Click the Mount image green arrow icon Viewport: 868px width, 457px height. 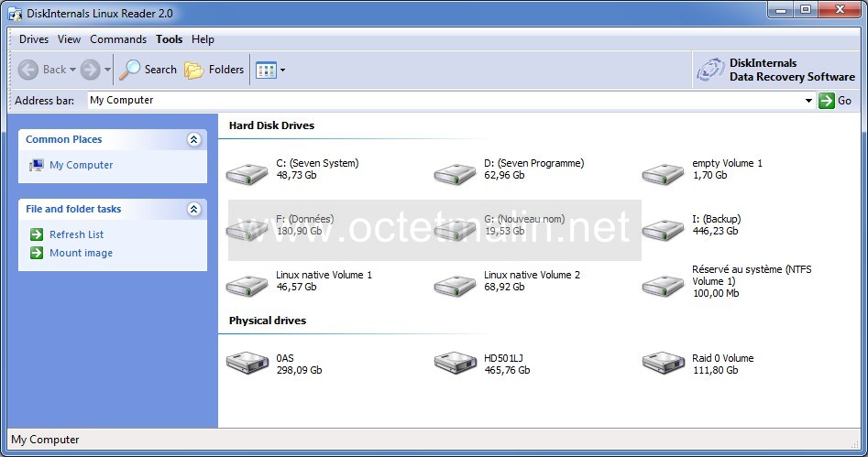point(37,253)
